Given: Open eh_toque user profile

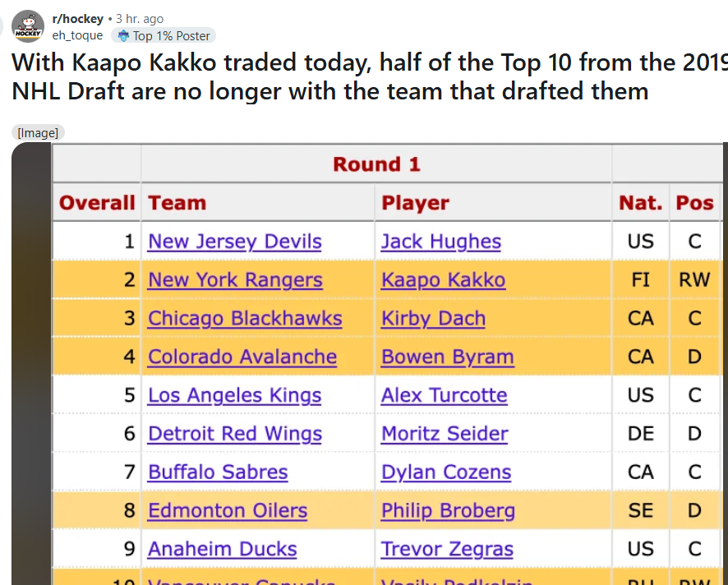Looking at the screenshot, I should pos(77,35).
